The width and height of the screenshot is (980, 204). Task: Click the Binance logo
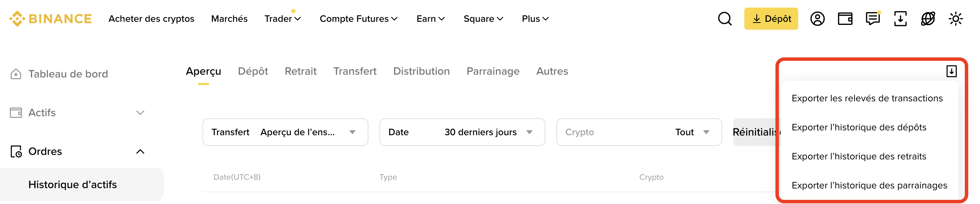click(x=50, y=19)
